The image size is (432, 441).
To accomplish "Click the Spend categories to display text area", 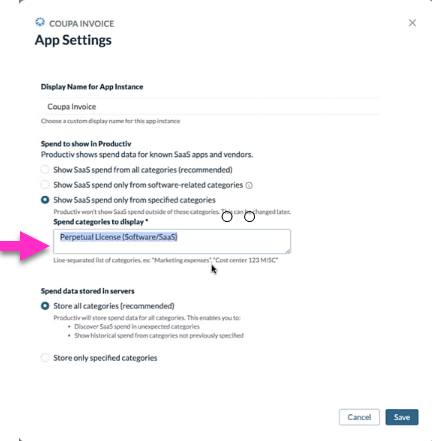I will [172, 241].
